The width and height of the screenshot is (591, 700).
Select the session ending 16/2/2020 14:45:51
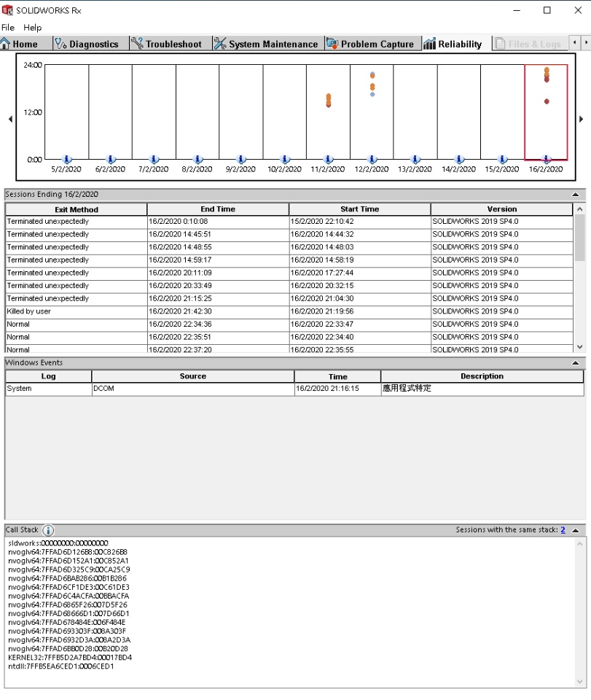tap(289, 234)
